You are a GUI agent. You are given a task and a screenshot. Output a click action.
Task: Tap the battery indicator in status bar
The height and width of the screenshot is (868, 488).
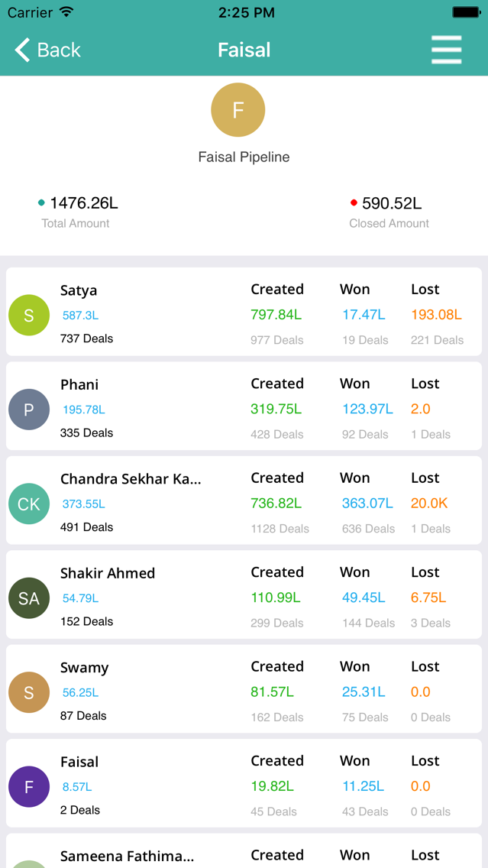(466, 12)
